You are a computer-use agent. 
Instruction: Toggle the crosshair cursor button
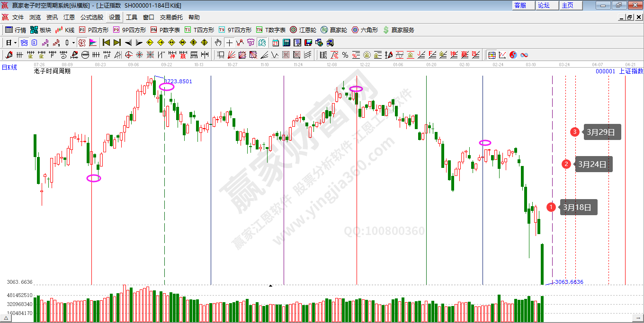pos(229,43)
